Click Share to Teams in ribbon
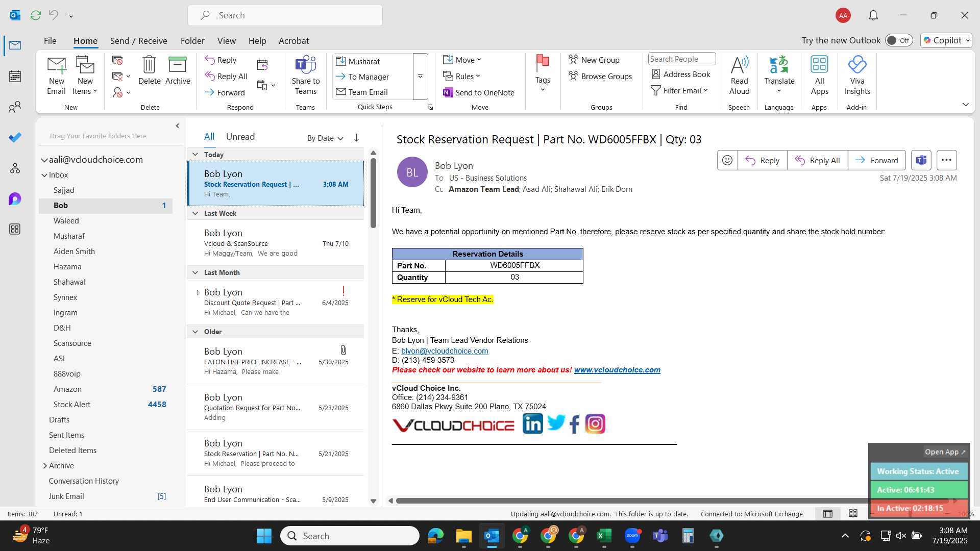 pos(305,76)
